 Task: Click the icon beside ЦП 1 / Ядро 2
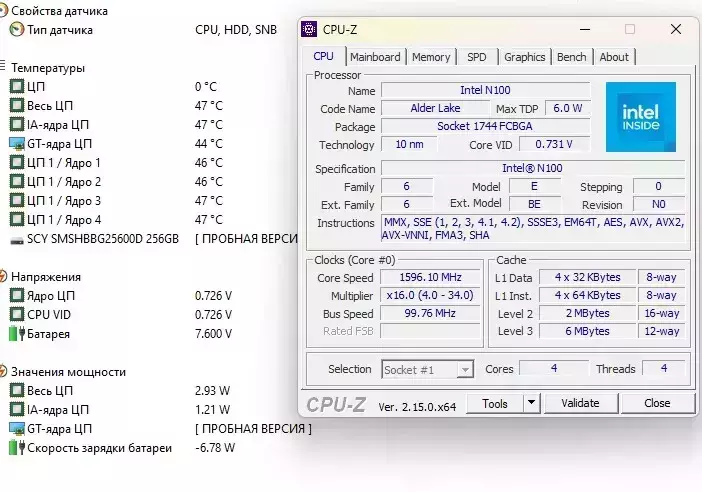click(x=17, y=182)
